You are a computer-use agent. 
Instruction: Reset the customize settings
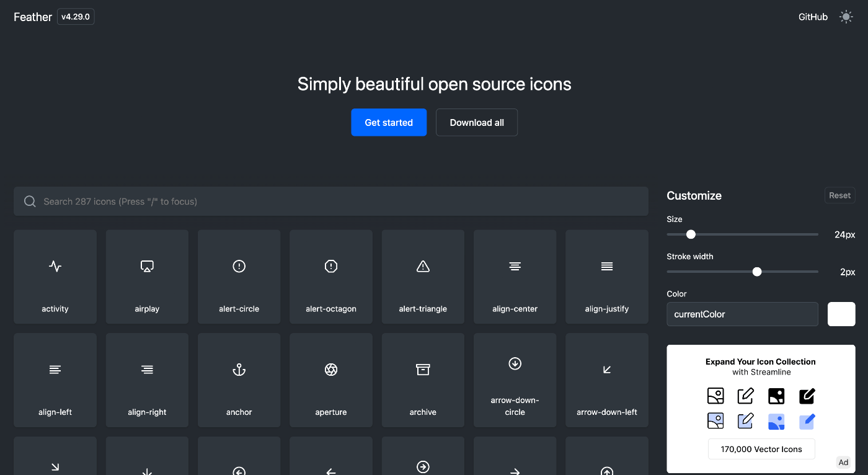coord(840,195)
